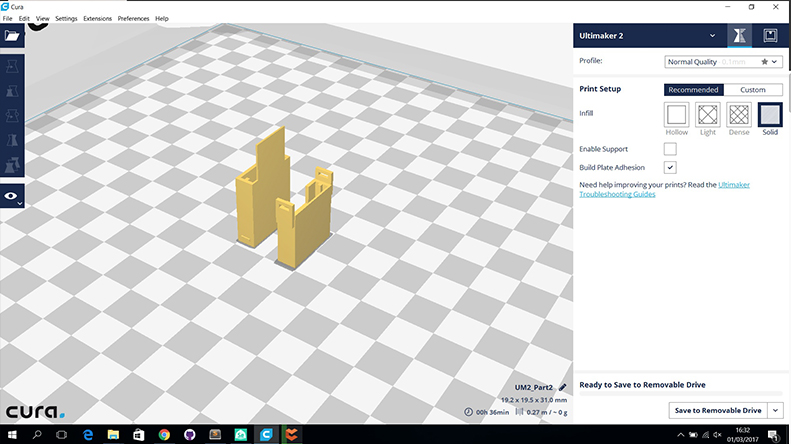
Task: Open Task View on the taskbar
Action: [x=62, y=434]
